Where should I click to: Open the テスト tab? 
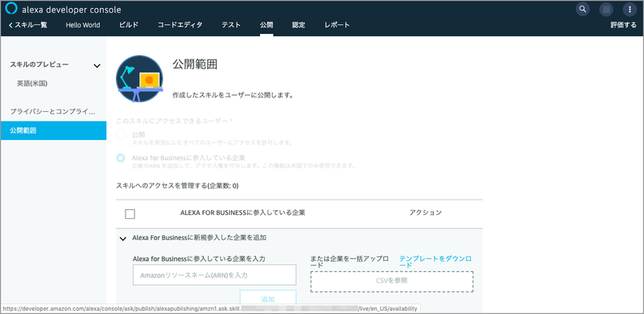click(x=231, y=25)
